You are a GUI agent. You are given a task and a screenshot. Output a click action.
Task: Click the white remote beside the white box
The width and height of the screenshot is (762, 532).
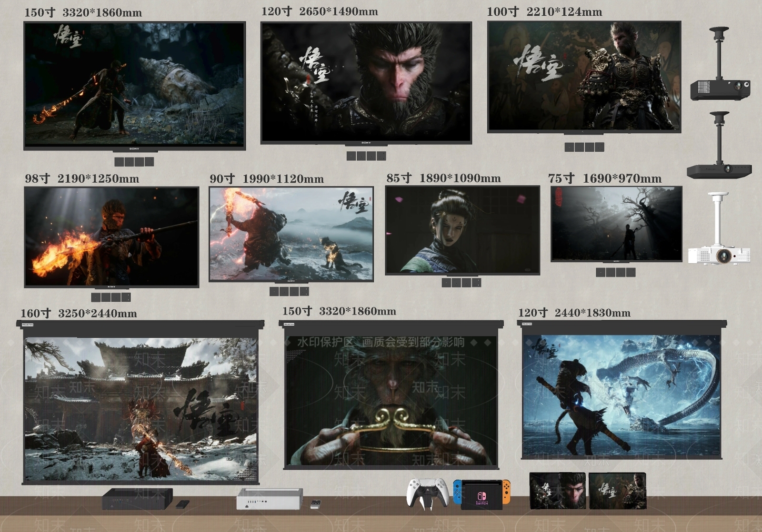click(315, 504)
